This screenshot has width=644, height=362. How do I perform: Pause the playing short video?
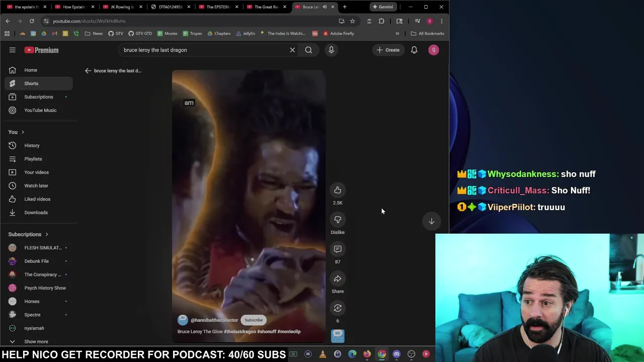point(249,206)
